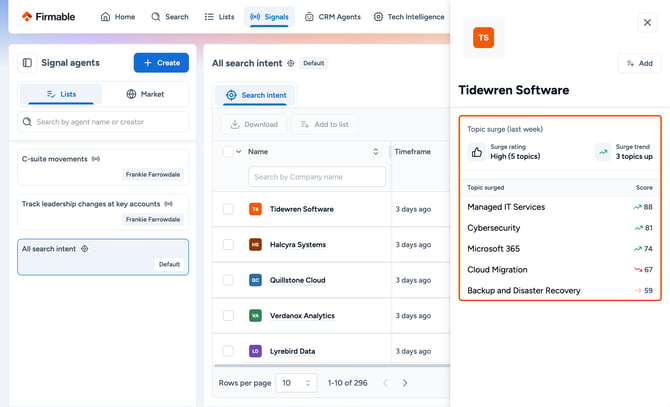Click signal icon beside C-suite movements
Image resolution: width=670 pixels, height=407 pixels.
coord(96,159)
